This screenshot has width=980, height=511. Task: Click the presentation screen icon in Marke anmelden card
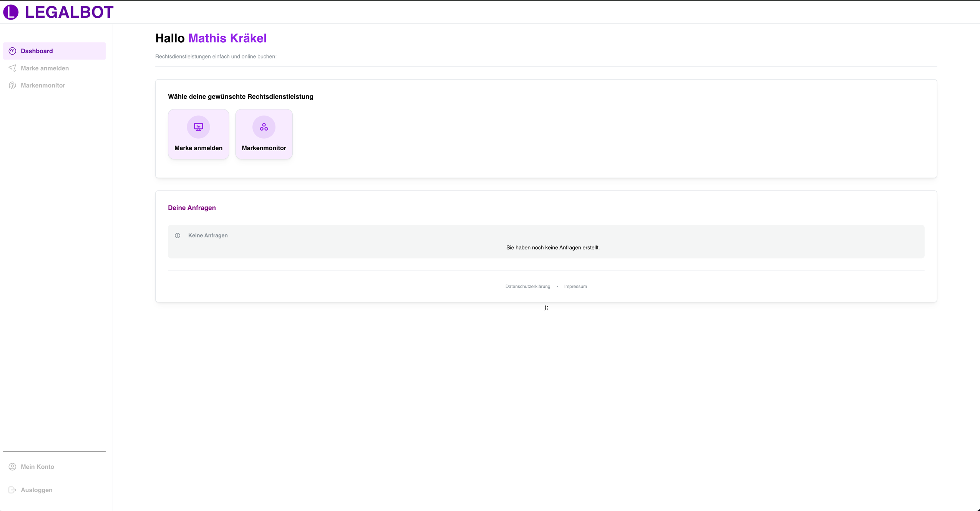point(198,127)
